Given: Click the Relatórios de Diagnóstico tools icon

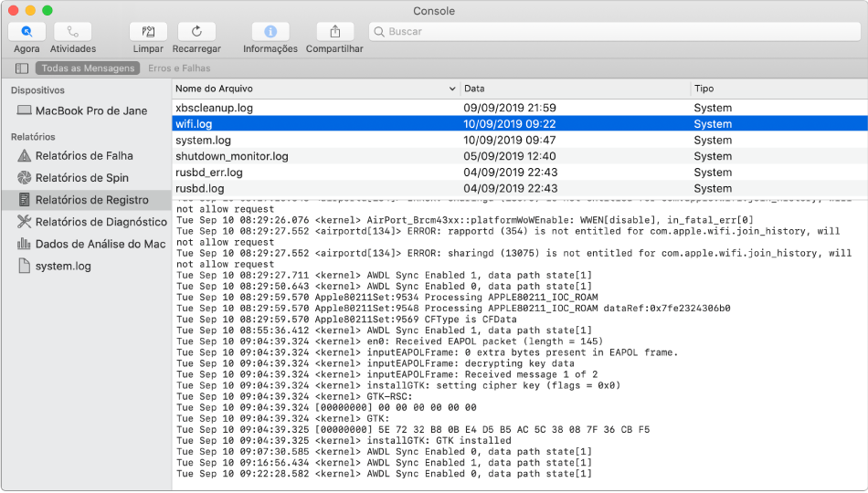Looking at the screenshot, I should pos(24,221).
